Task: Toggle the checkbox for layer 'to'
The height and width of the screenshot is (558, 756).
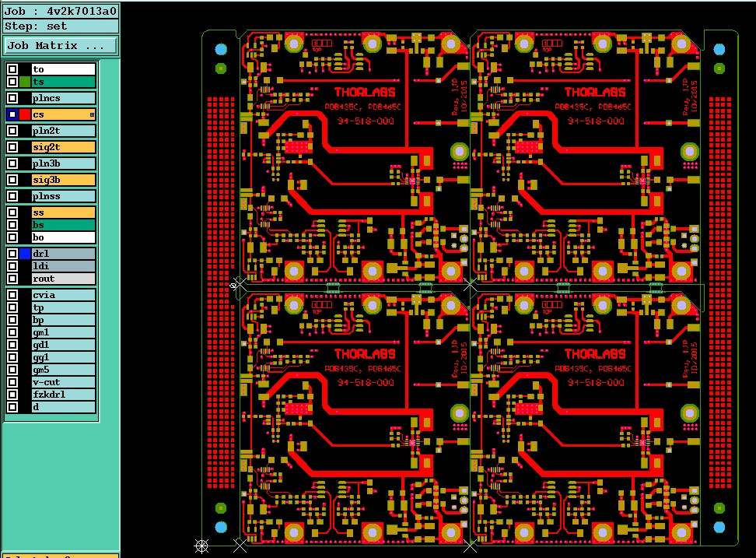Action: [x=12, y=69]
